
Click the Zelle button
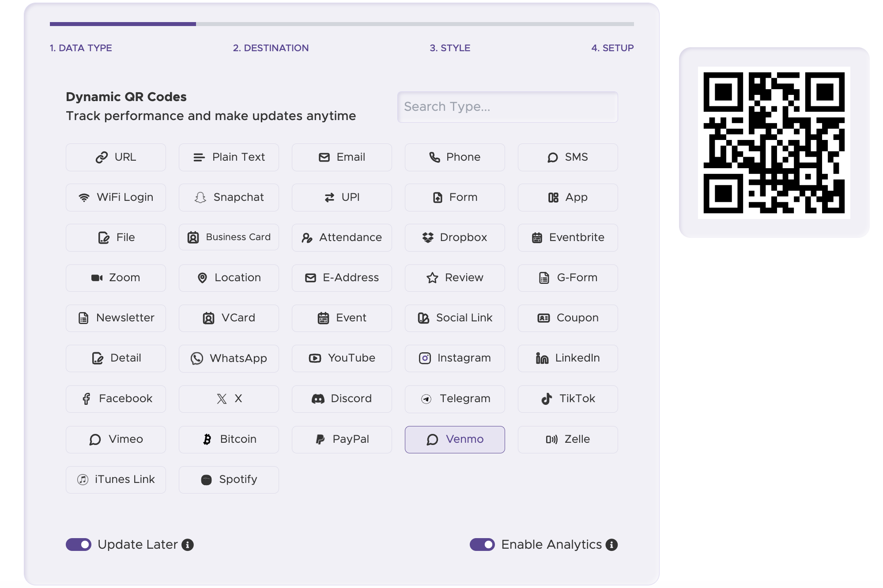click(x=568, y=439)
